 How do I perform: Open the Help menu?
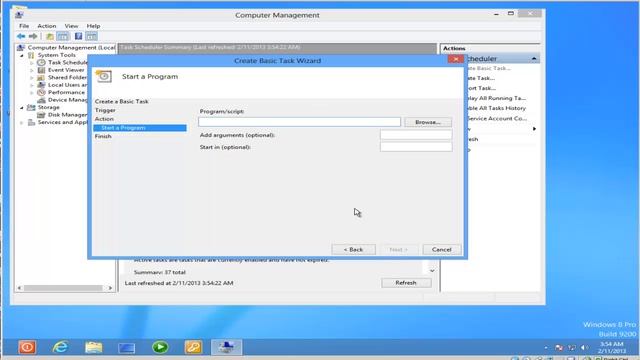point(93,26)
